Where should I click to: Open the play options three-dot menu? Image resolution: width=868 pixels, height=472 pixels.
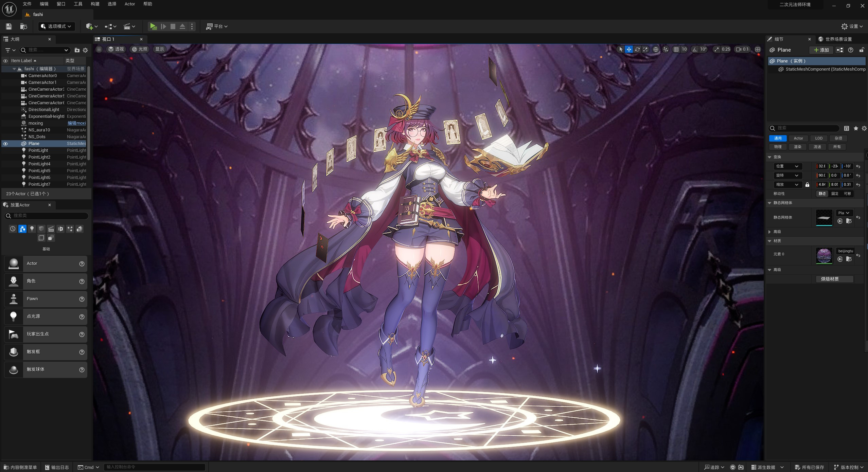[x=192, y=26]
